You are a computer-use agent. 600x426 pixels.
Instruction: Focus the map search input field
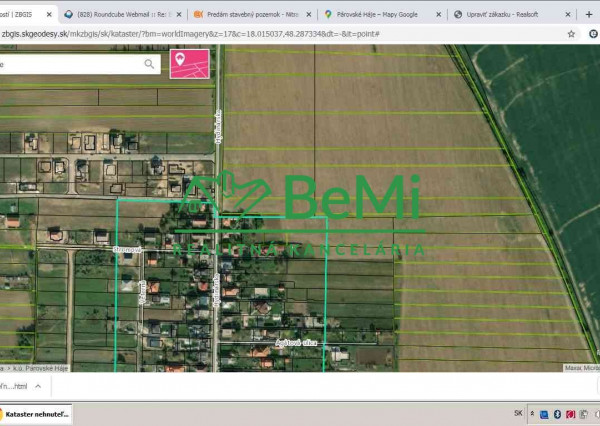tap(71, 64)
